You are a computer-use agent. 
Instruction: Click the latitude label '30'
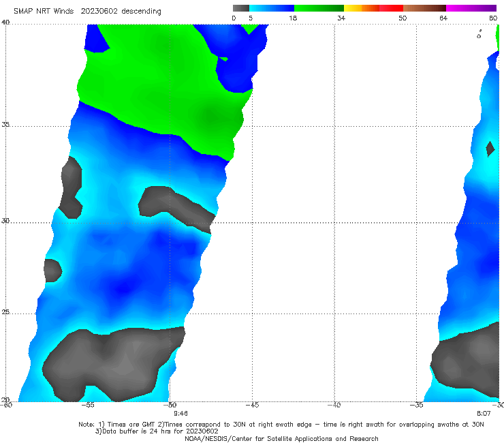5,221
